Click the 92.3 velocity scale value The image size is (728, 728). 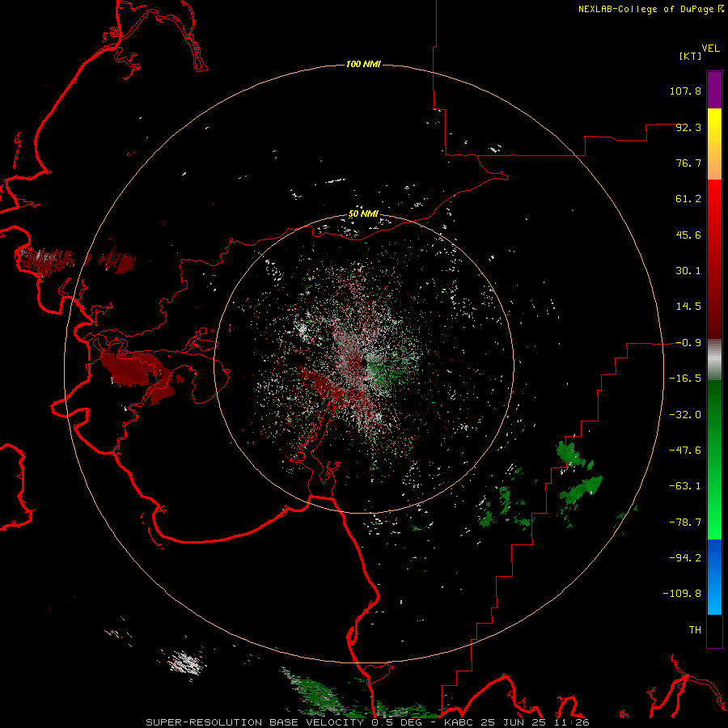pyautogui.click(x=688, y=127)
